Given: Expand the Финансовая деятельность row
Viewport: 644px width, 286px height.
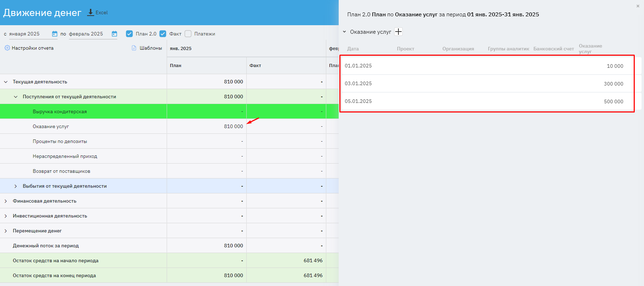Looking at the screenshot, I should point(6,201).
